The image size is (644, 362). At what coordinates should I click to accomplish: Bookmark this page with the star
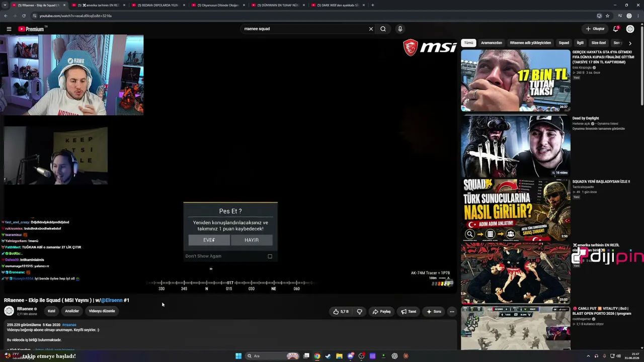tap(608, 16)
